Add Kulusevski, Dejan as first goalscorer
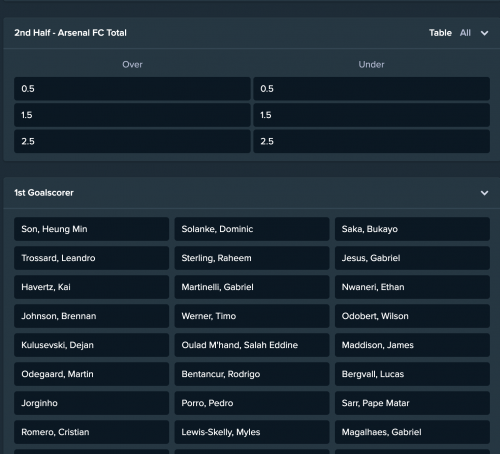Image resolution: width=500 pixels, height=454 pixels. click(91, 345)
